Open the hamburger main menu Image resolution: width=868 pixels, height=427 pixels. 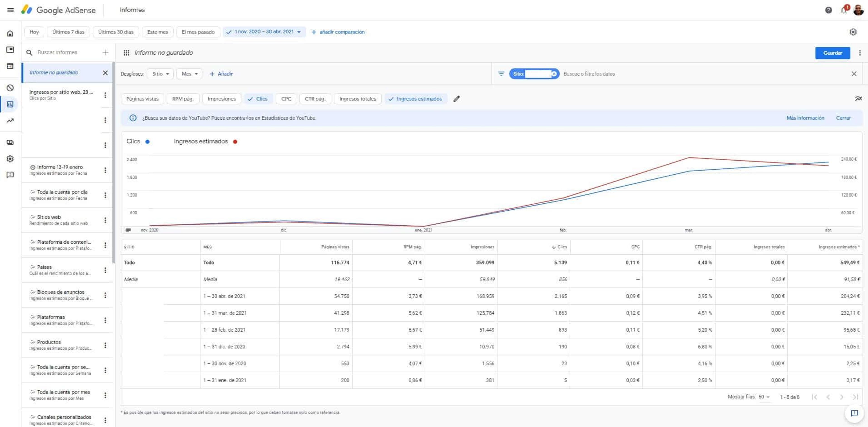(x=10, y=10)
